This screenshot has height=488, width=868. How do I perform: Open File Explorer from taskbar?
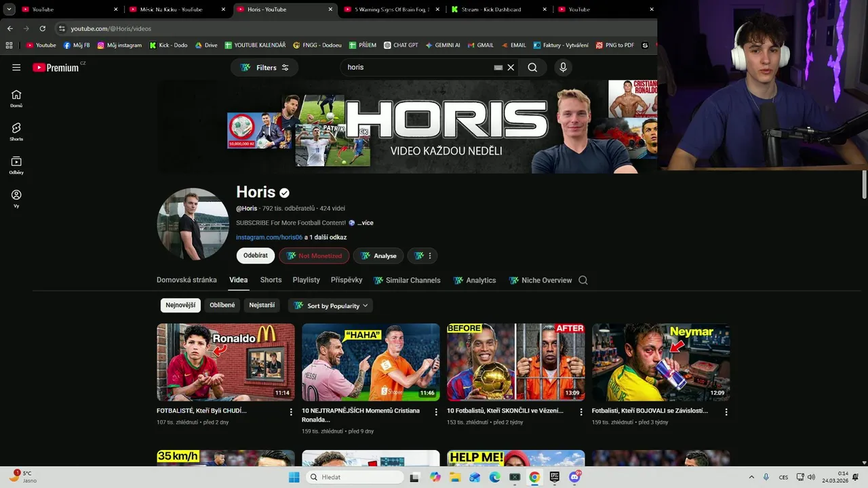(x=455, y=477)
